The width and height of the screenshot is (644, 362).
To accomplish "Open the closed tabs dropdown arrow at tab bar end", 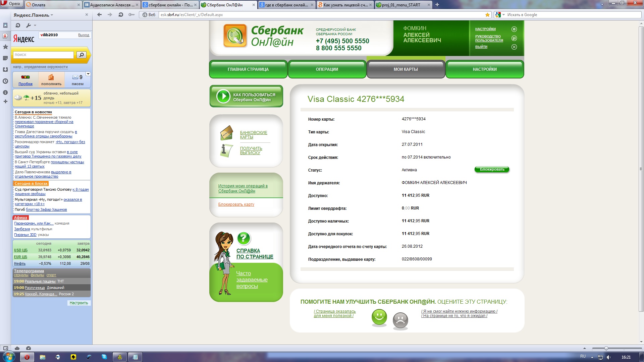I will (x=602, y=5).
